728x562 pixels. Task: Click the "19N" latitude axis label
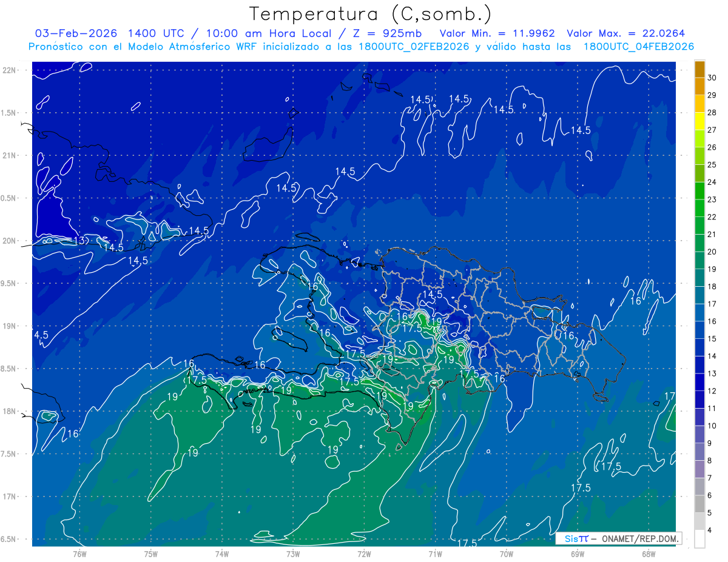[9, 326]
